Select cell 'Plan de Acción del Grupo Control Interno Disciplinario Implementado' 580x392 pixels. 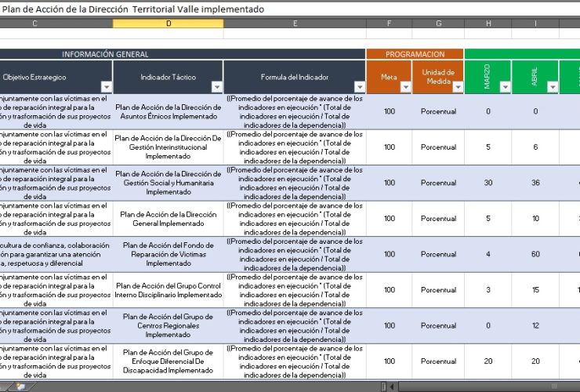tap(169, 290)
